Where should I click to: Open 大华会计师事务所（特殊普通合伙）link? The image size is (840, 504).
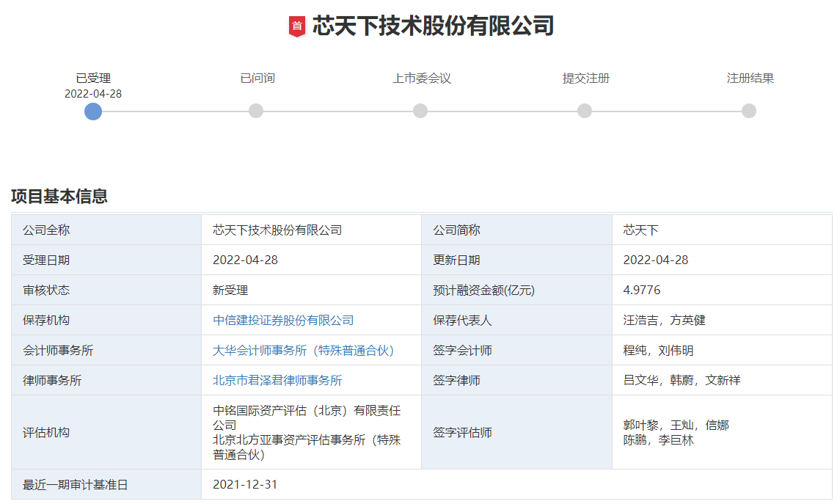(x=303, y=350)
